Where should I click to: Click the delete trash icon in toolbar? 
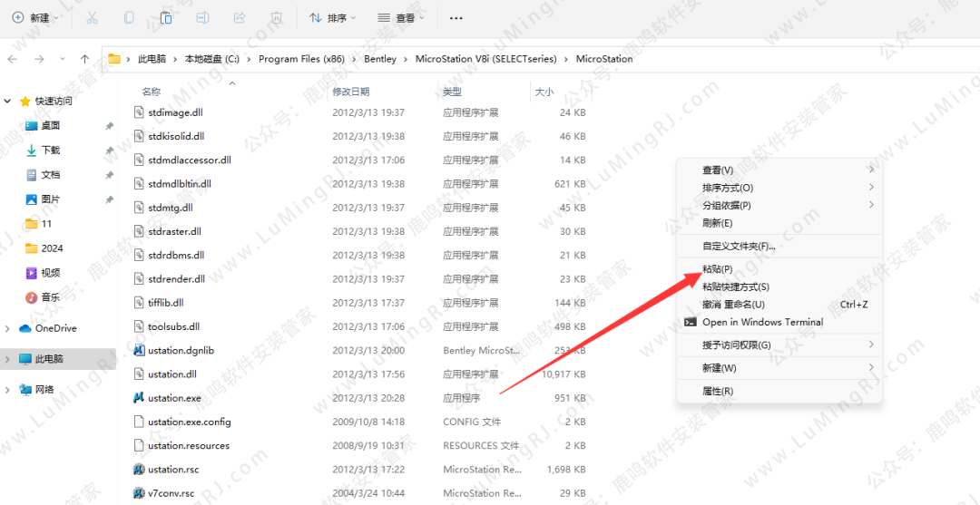277,17
